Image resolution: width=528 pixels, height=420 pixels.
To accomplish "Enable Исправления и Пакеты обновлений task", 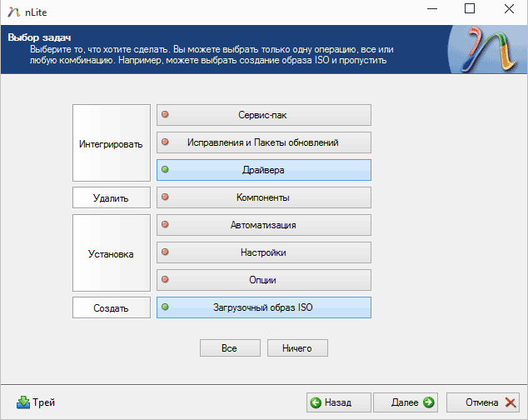I will 264,142.
